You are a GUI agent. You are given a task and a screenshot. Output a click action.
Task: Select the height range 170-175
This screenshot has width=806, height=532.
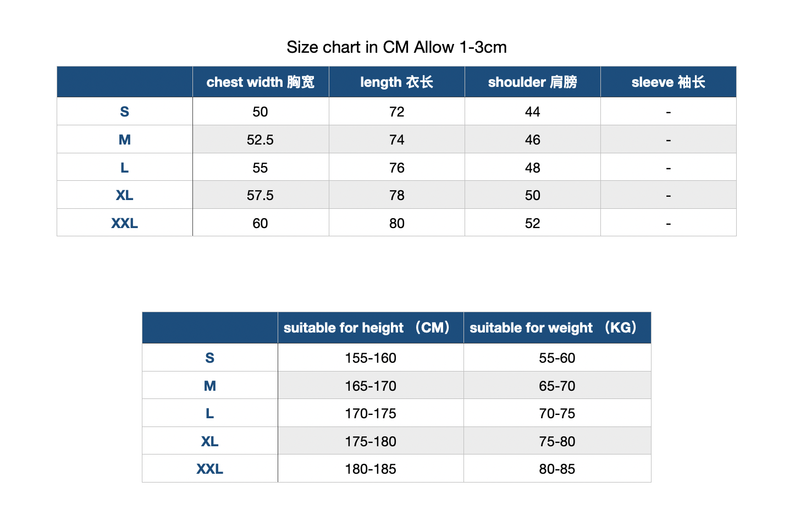[x=371, y=413]
